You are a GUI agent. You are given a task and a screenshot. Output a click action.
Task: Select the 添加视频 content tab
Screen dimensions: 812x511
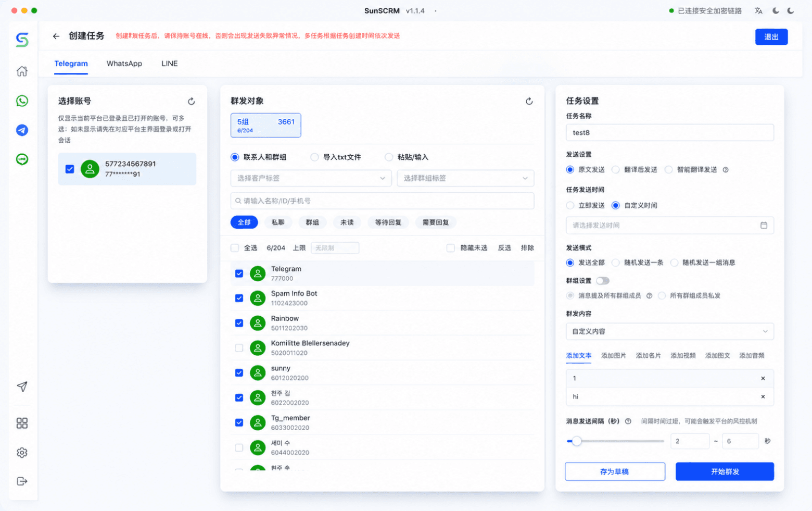tap(683, 356)
